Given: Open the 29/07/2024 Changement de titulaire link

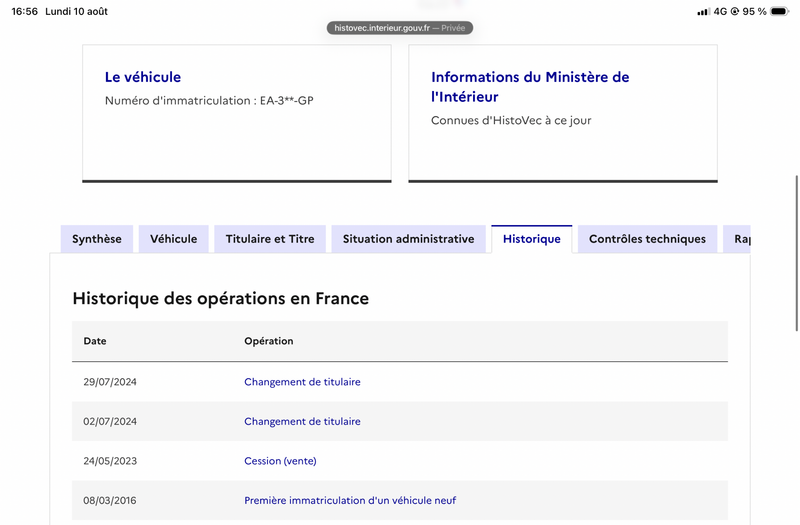Looking at the screenshot, I should tap(302, 382).
